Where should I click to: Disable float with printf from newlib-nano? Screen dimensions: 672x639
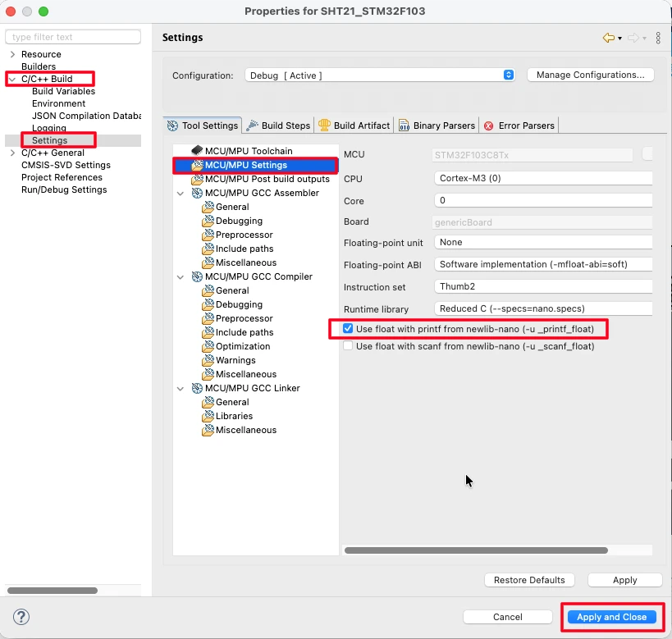(348, 328)
